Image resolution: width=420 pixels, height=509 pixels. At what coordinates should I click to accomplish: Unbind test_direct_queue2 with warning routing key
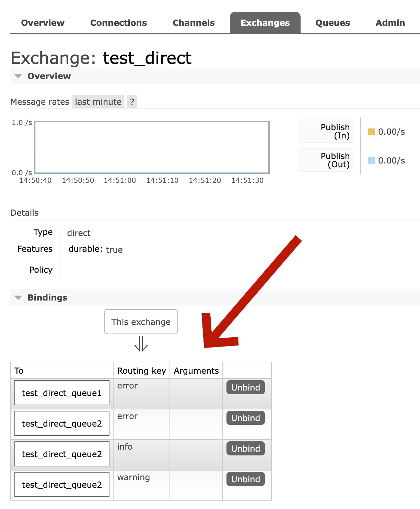point(245,479)
